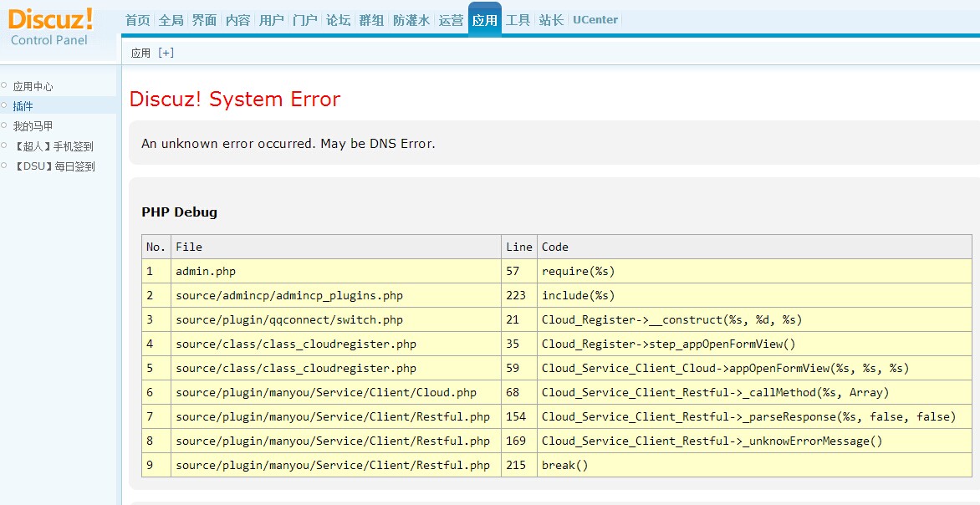Open the UCenter link in navigation

pyautogui.click(x=595, y=20)
